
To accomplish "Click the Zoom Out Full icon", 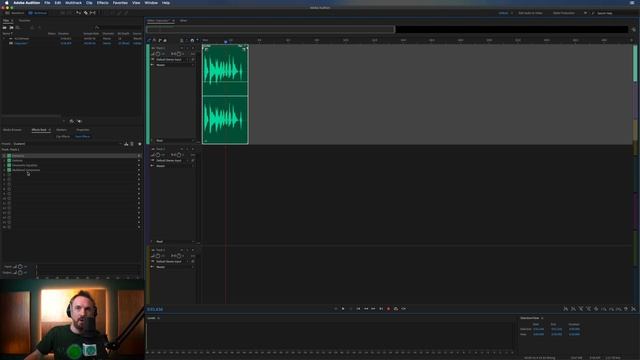I will (x=596, y=309).
